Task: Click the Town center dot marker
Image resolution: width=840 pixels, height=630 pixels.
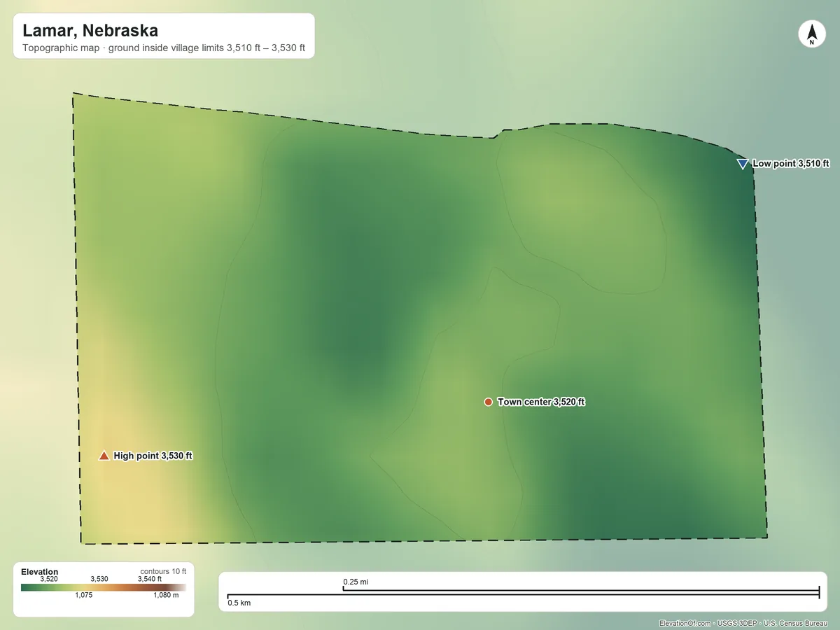Action: 488,402
